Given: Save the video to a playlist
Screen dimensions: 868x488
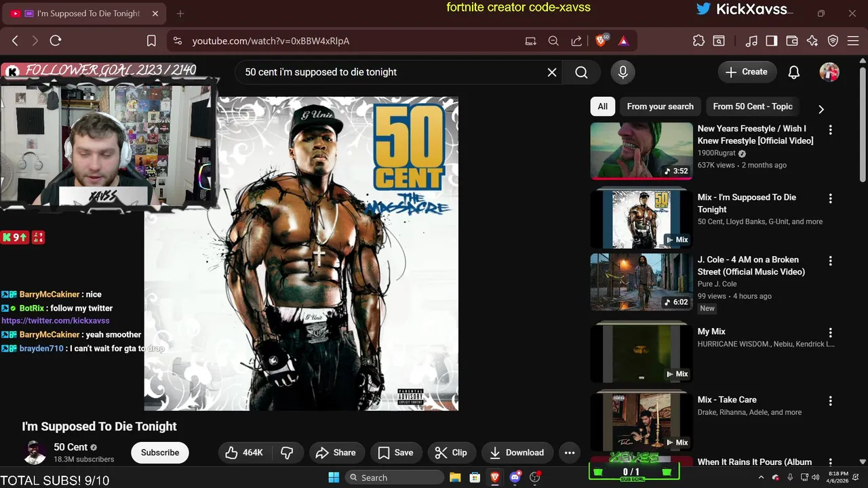Looking at the screenshot, I should [x=396, y=453].
